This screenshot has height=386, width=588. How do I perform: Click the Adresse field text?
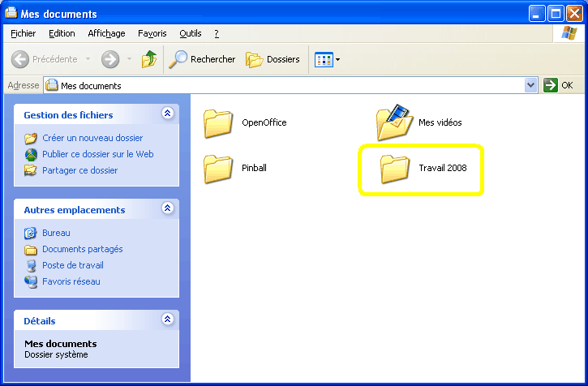pyautogui.click(x=91, y=86)
